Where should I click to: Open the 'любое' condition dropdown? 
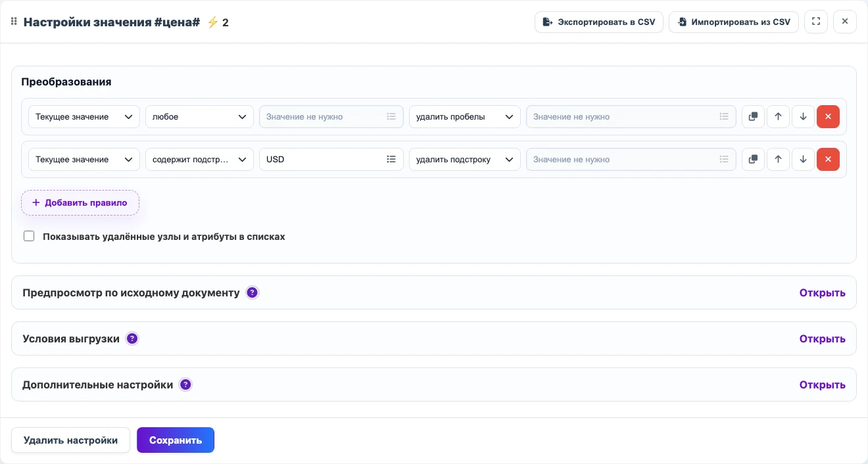pos(199,116)
